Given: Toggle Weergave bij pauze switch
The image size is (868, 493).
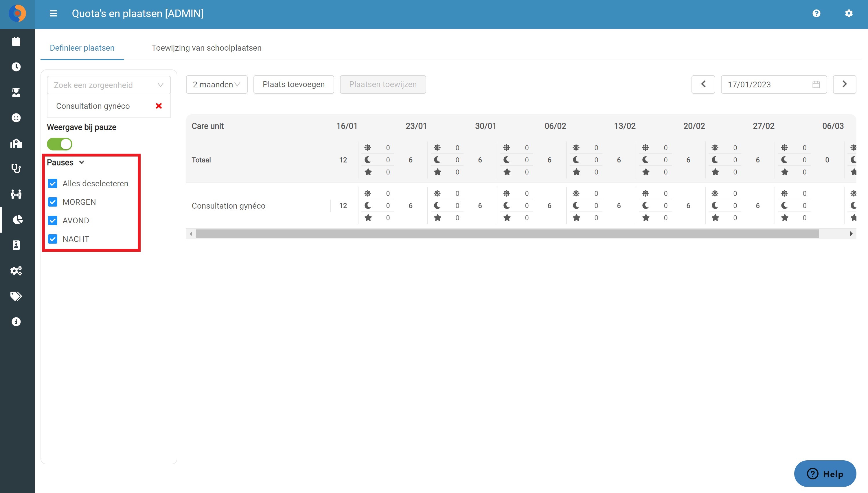Looking at the screenshot, I should [x=60, y=144].
